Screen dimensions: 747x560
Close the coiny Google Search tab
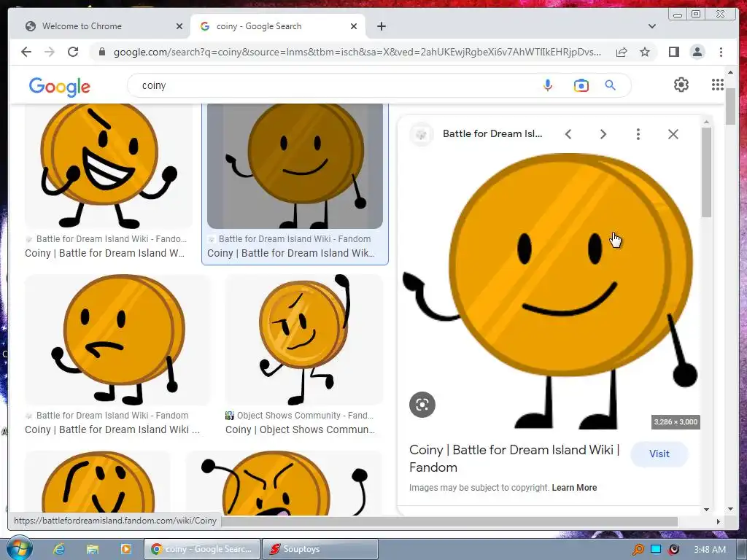click(x=354, y=26)
